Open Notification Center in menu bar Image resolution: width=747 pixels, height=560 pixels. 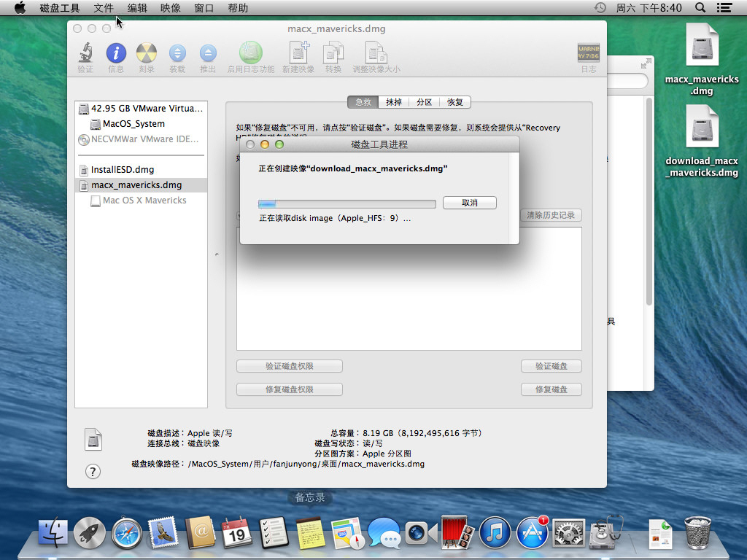point(724,7)
